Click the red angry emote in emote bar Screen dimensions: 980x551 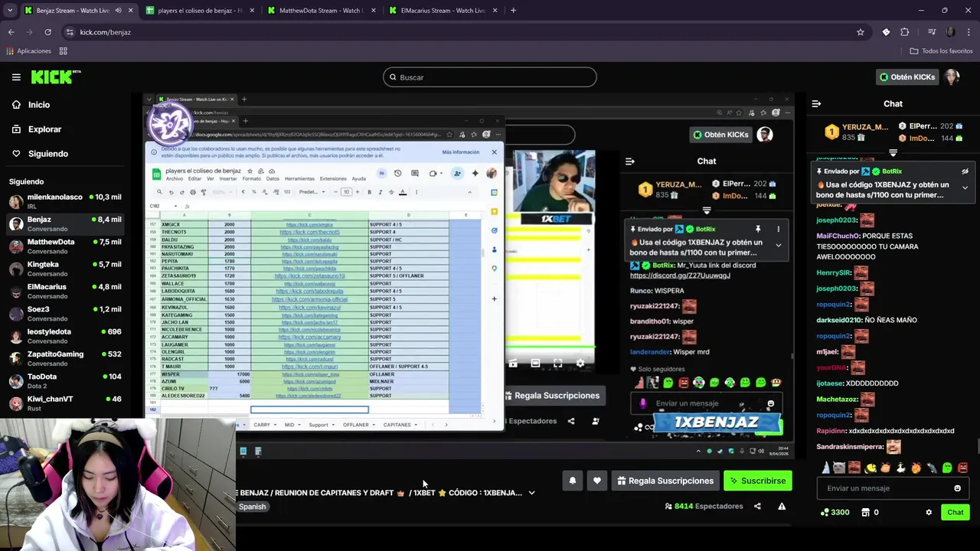tap(962, 468)
